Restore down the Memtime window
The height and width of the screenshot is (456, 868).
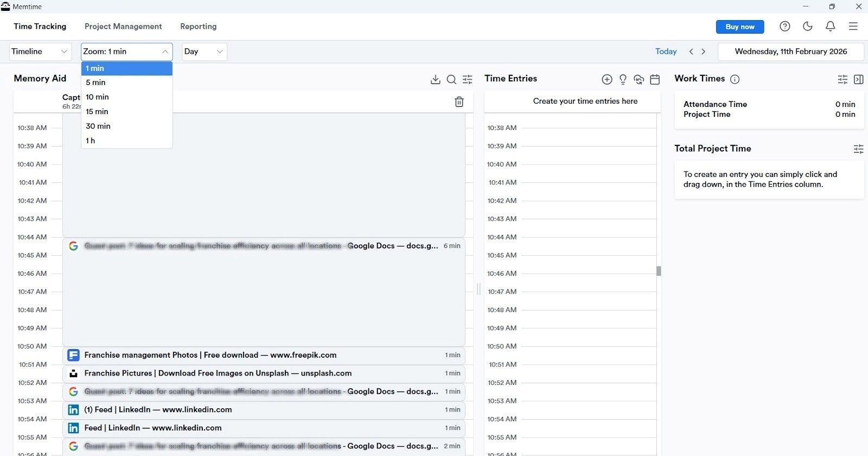pyautogui.click(x=832, y=7)
